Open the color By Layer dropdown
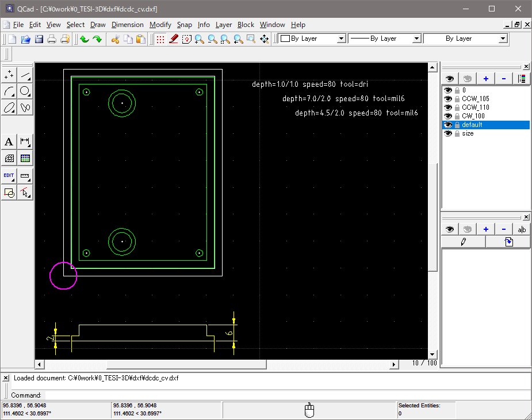 click(341, 38)
